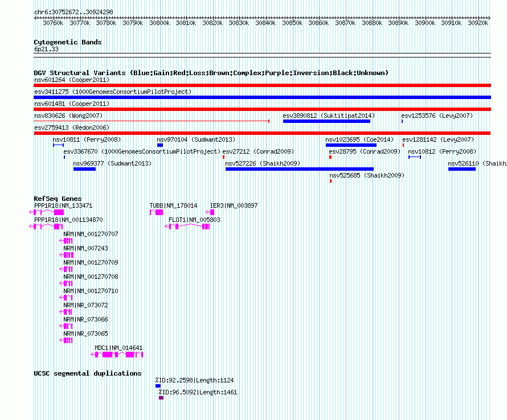Click the FLOT1|NM_005803 gene model
This screenshot has height=420, width=507.
[x=187, y=227]
